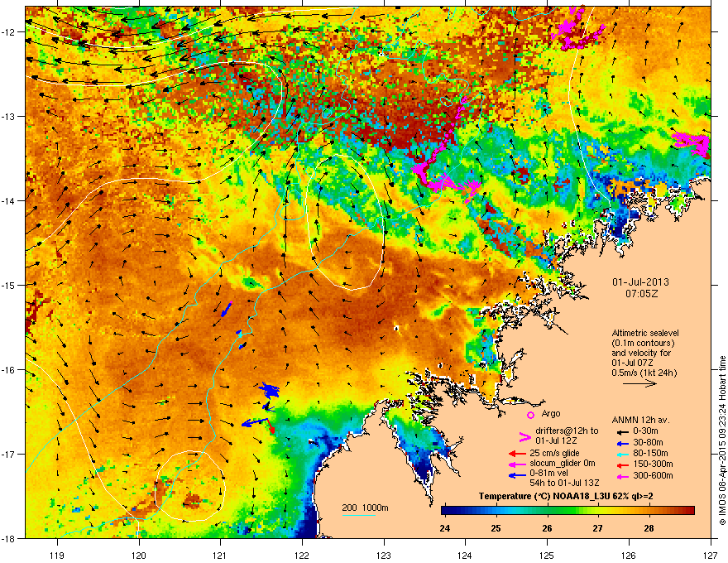This screenshot has width=728, height=563.
Task: Click the '127' longitude axis label
Action: tap(711, 555)
